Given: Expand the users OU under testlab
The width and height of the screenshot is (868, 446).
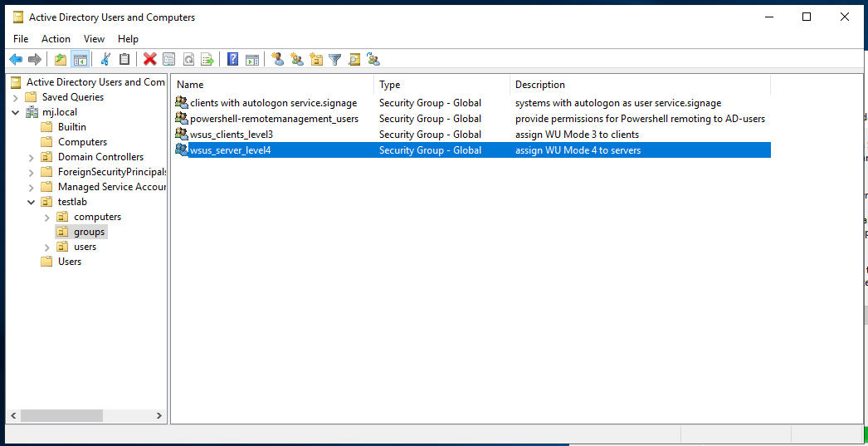Looking at the screenshot, I should pyautogui.click(x=47, y=247).
